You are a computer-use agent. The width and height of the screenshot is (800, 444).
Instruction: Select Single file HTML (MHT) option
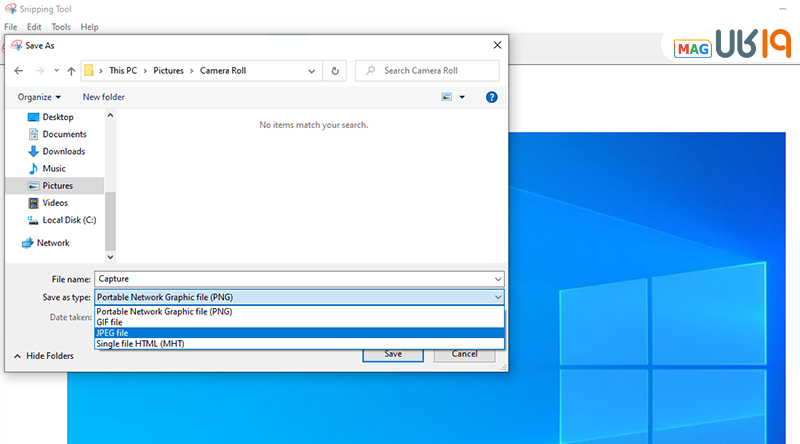pyautogui.click(x=140, y=344)
